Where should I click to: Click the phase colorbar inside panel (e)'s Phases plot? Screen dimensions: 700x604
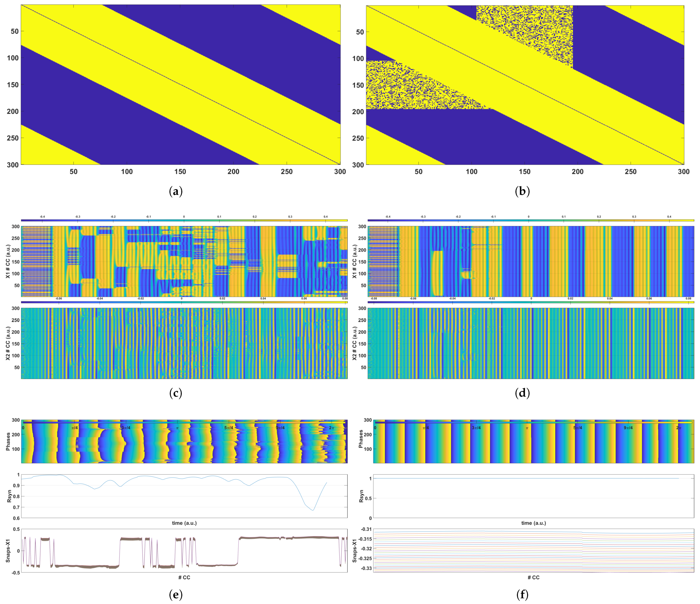(x=184, y=422)
